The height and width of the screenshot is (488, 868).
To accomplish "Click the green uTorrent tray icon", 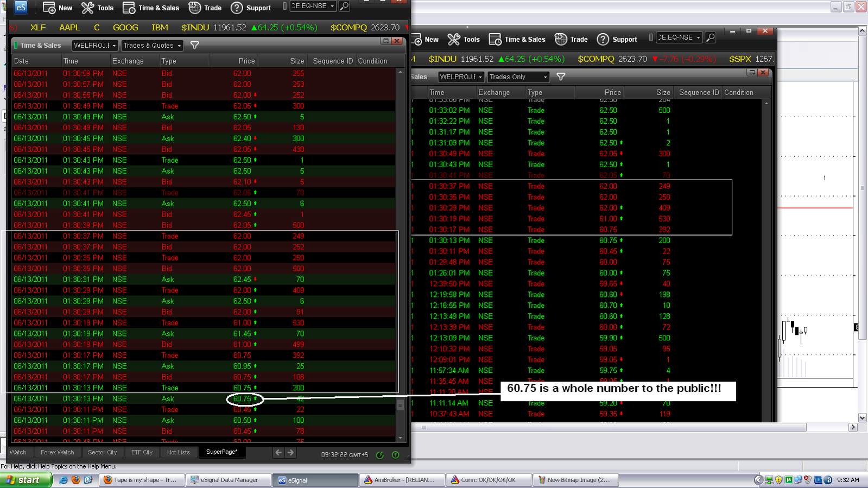I will point(789,480).
